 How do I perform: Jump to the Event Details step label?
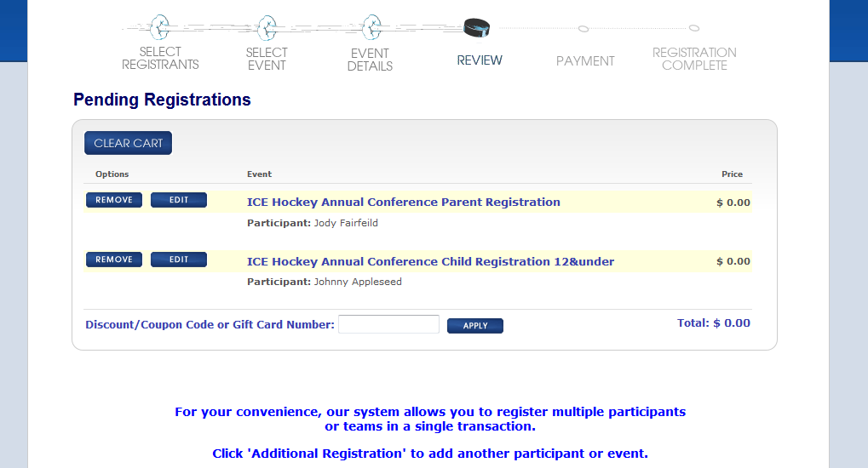[370, 60]
